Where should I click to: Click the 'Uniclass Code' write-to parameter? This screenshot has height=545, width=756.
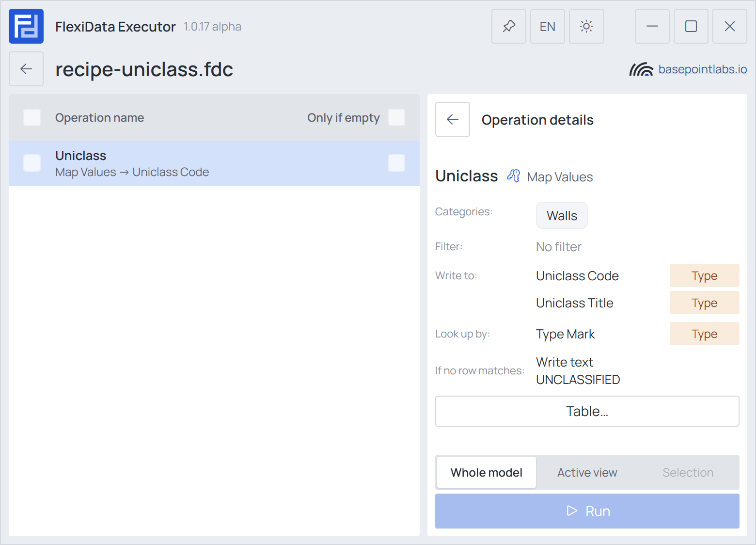pos(578,276)
